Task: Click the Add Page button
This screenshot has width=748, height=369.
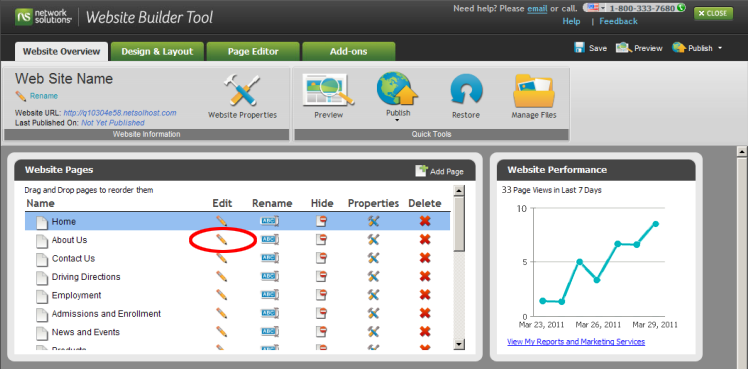Action: point(439,171)
